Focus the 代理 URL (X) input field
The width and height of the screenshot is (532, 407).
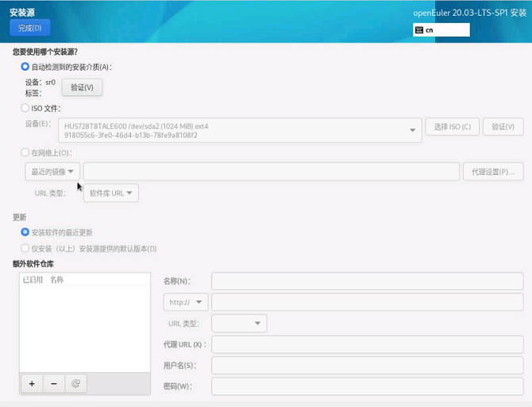tap(367, 344)
